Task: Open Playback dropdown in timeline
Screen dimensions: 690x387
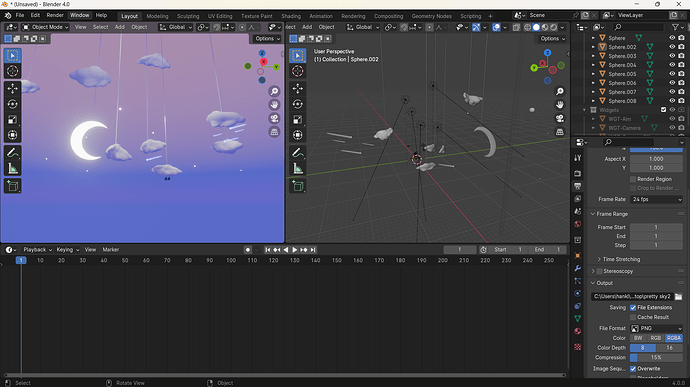Action: click(x=37, y=250)
